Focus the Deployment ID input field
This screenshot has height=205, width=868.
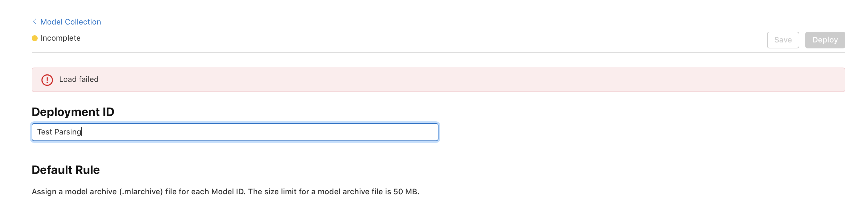pyautogui.click(x=235, y=132)
